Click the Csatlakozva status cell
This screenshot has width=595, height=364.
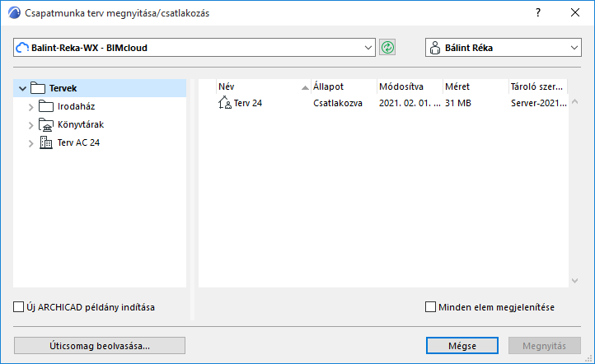coord(338,103)
